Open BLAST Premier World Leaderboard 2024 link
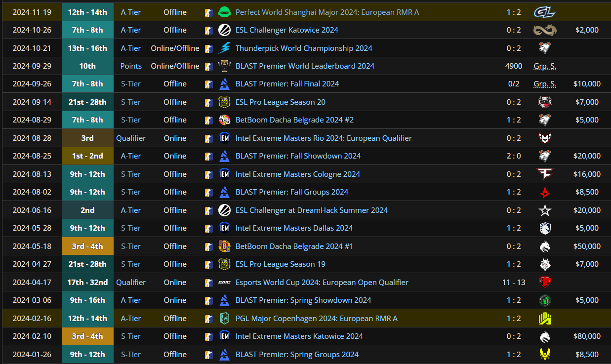Viewport: 611px width, 364px height. click(305, 66)
